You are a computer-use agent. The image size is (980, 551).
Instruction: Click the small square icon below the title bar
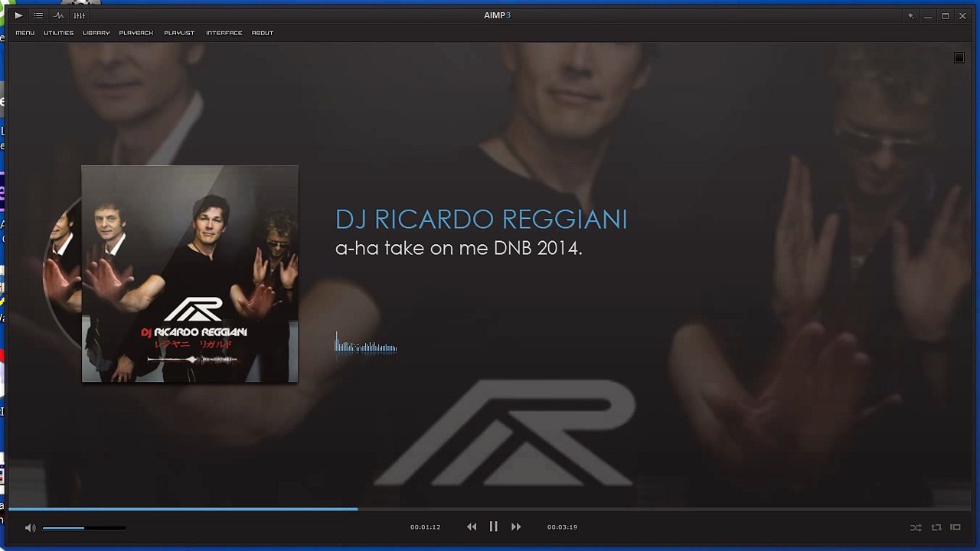click(x=959, y=57)
